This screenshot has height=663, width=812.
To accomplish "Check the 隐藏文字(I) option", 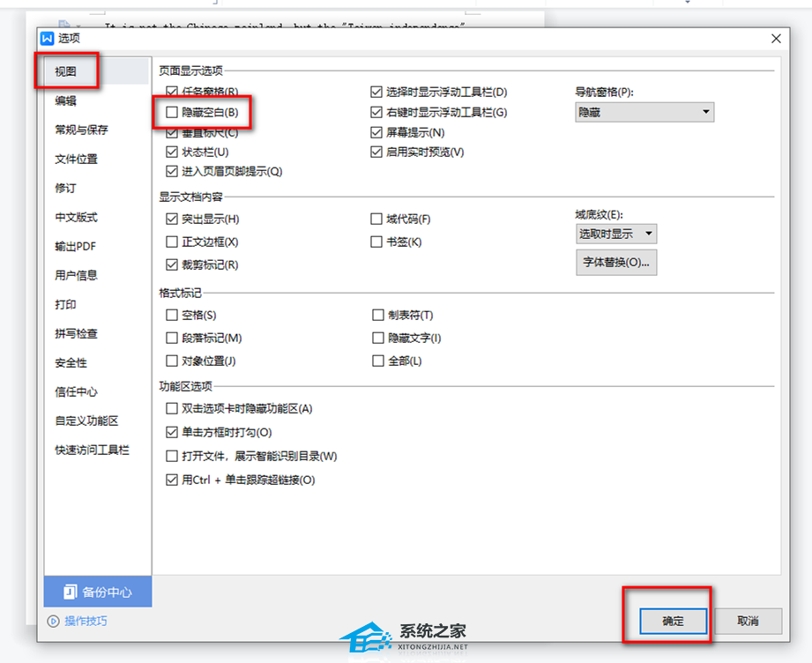I will 378,338.
